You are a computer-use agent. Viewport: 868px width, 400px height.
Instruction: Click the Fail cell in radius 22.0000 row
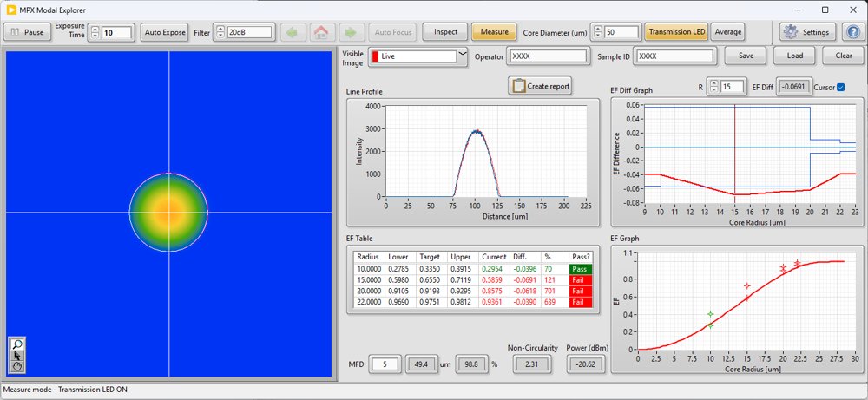click(581, 302)
